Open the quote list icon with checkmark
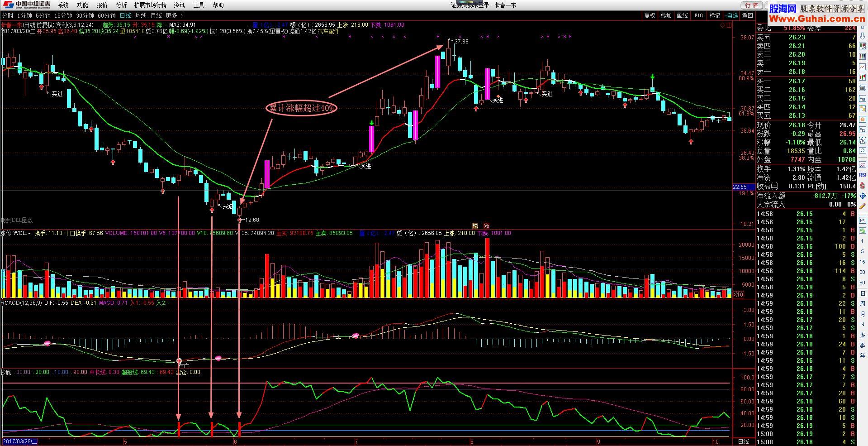 863,46
